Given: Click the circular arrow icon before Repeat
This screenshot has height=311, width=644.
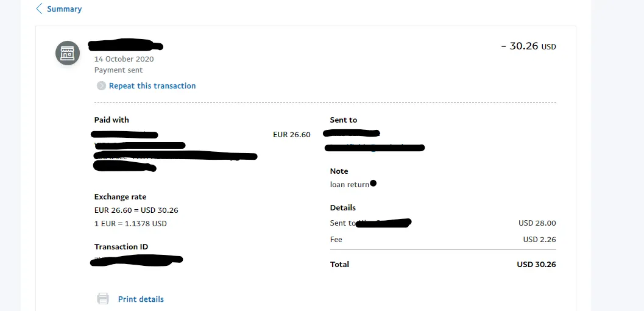Looking at the screenshot, I should [x=101, y=86].
